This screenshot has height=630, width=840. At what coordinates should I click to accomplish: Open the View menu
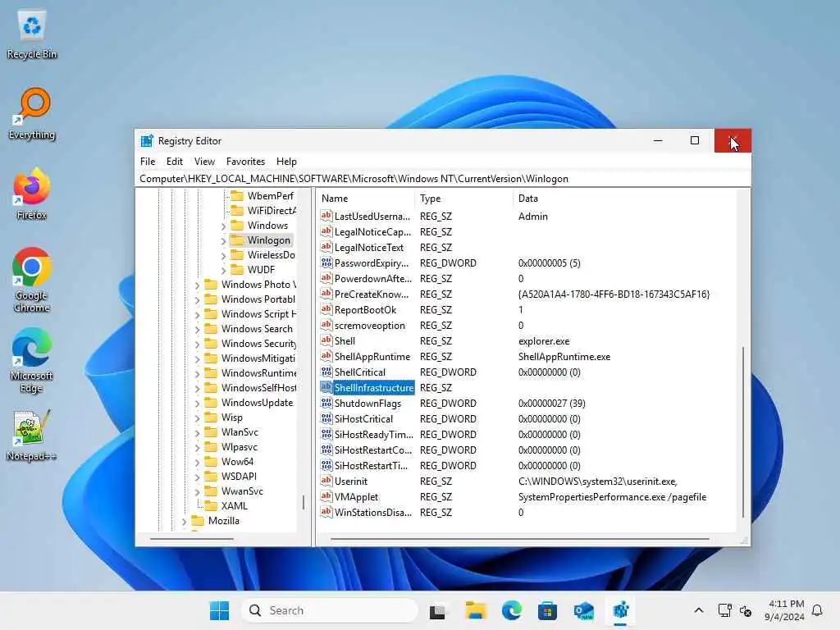[204, 162]
